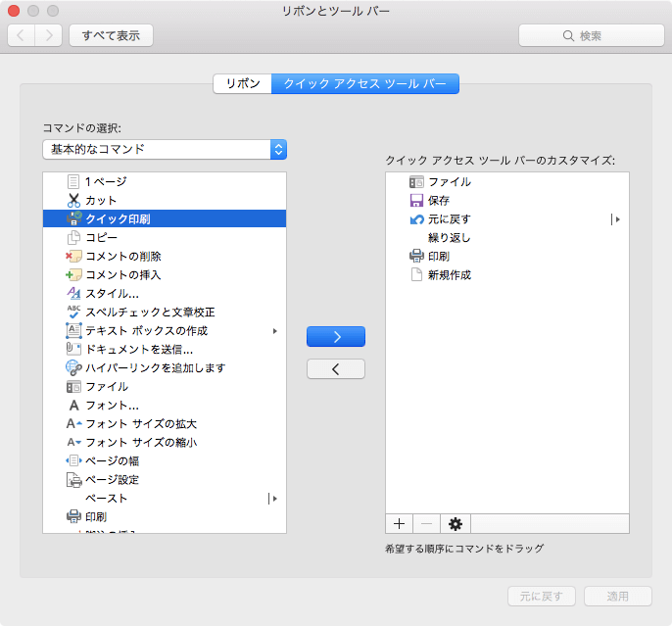The image size is (672, 626).
Task: Select the フォント... letter A icon
Action: (73, 405)
